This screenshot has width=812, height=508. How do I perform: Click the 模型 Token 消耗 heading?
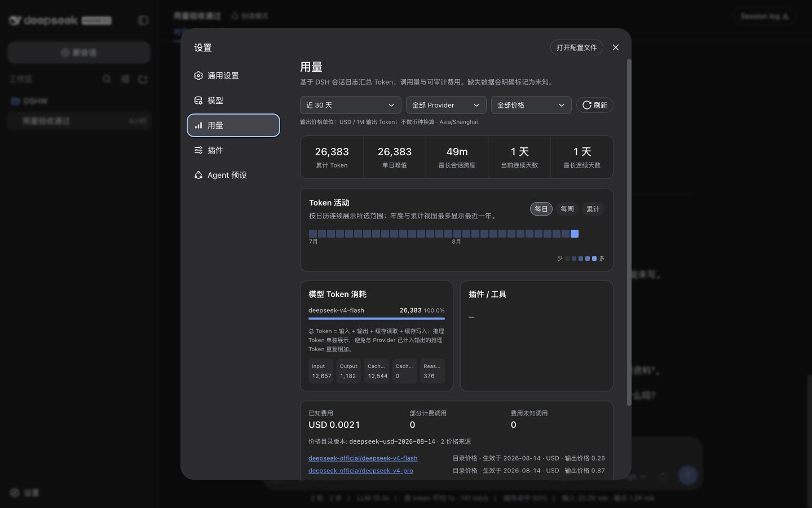337,294
